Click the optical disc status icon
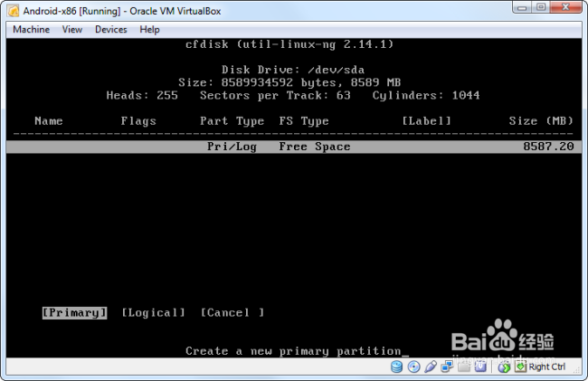588x381 pixels. tap(413, 367)
